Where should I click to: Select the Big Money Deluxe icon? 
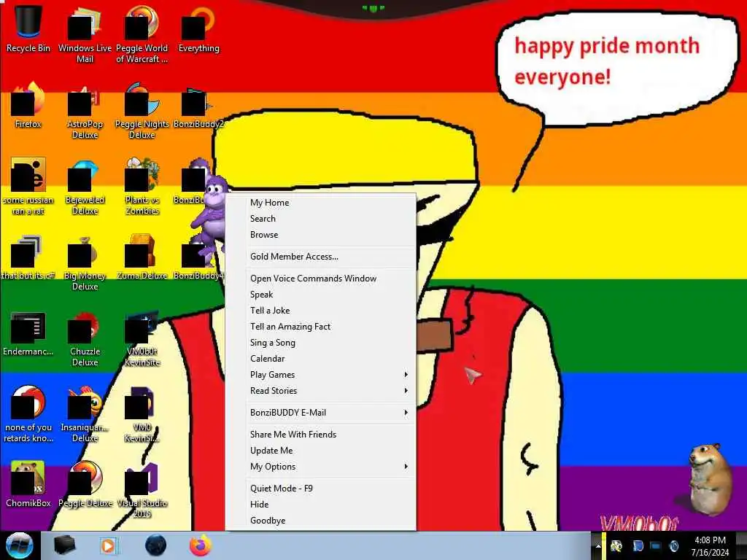(x=85, y=262)
